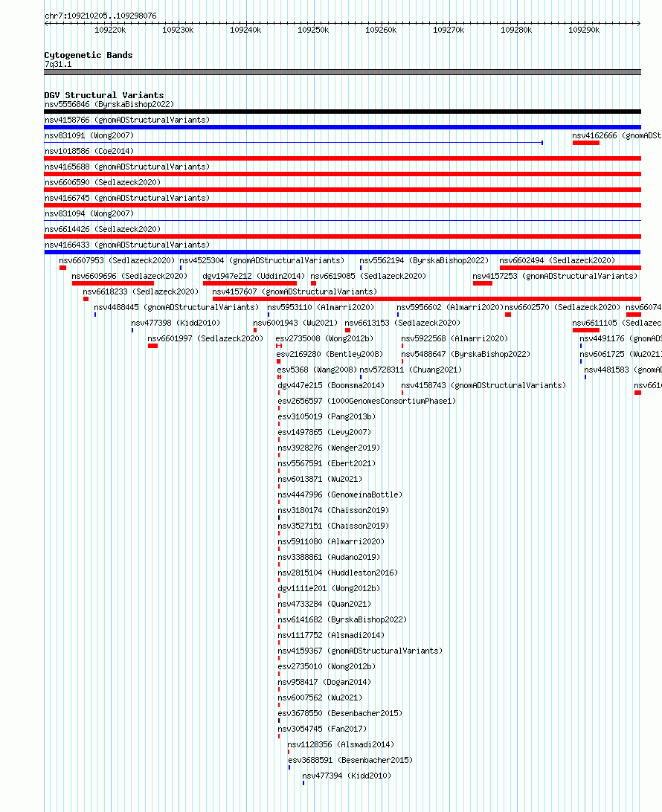Click the nsv958417 (Dogan2014) label
Screen dimensions: 662x812
[x=325, y=682]
